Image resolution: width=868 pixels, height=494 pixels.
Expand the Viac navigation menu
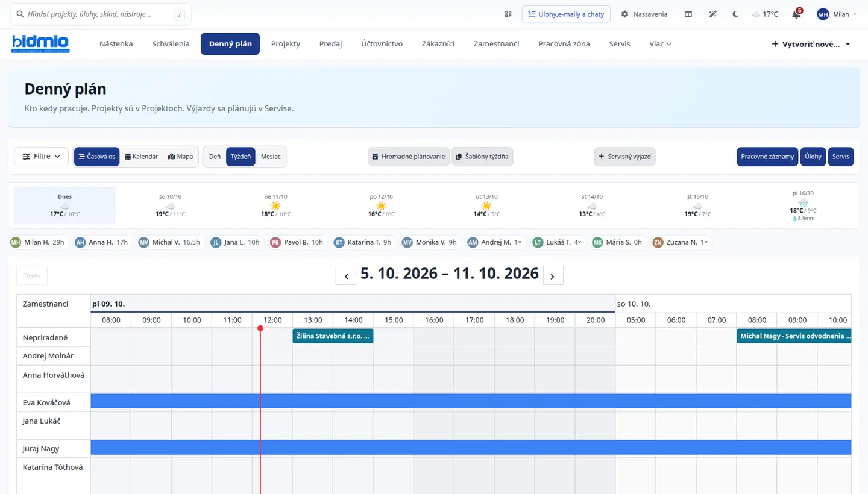click(660, 43)
